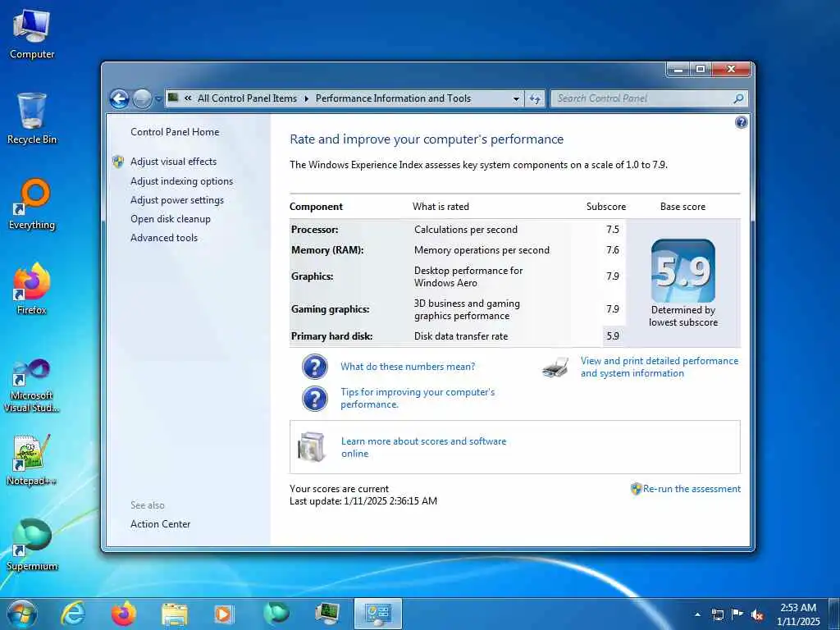This screenshot has height=630, width=840.
Task: Click the Memory (RAM) subscore 7.6
Action: point(613,249)
